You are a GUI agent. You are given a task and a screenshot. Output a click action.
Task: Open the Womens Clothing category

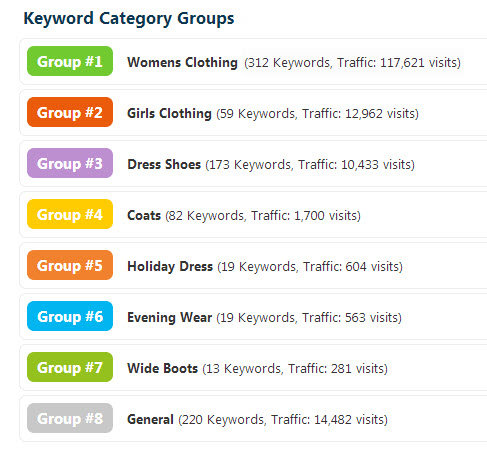point(182,63)
